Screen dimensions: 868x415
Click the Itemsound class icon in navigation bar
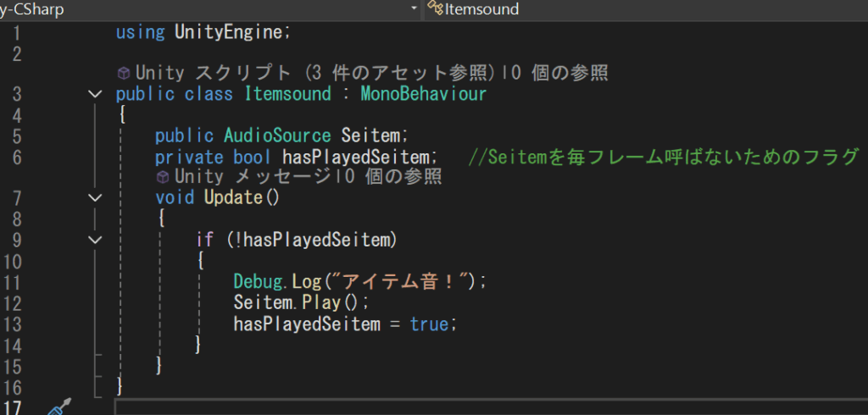pos(435,9)
